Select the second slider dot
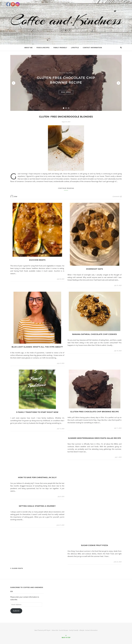Image resolution: width=132 pixels, height=644 pixels. click(x=66, y=108)
